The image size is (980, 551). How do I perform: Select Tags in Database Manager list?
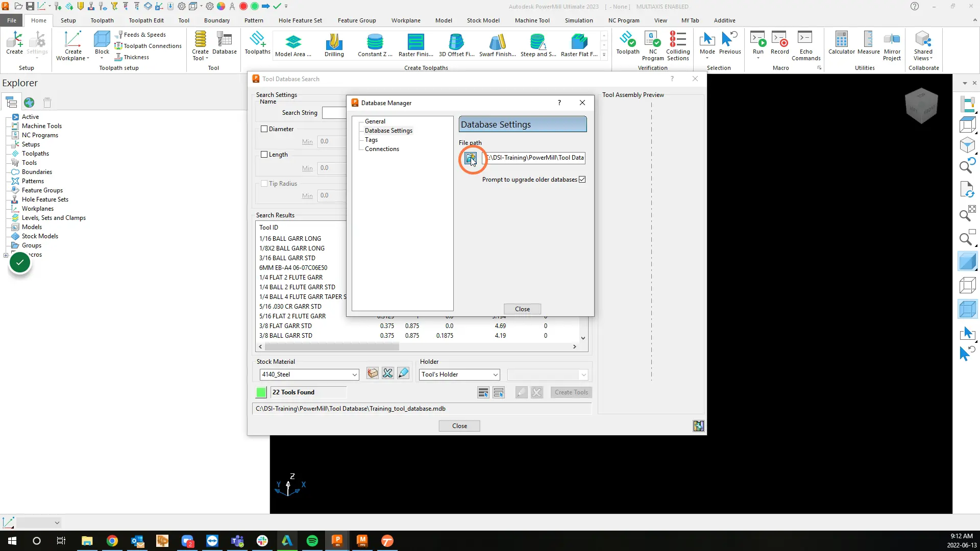371,140
